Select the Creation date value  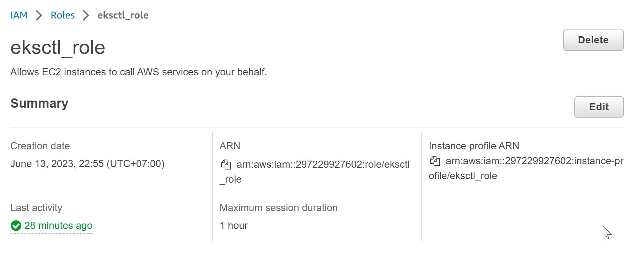[88, 163]
